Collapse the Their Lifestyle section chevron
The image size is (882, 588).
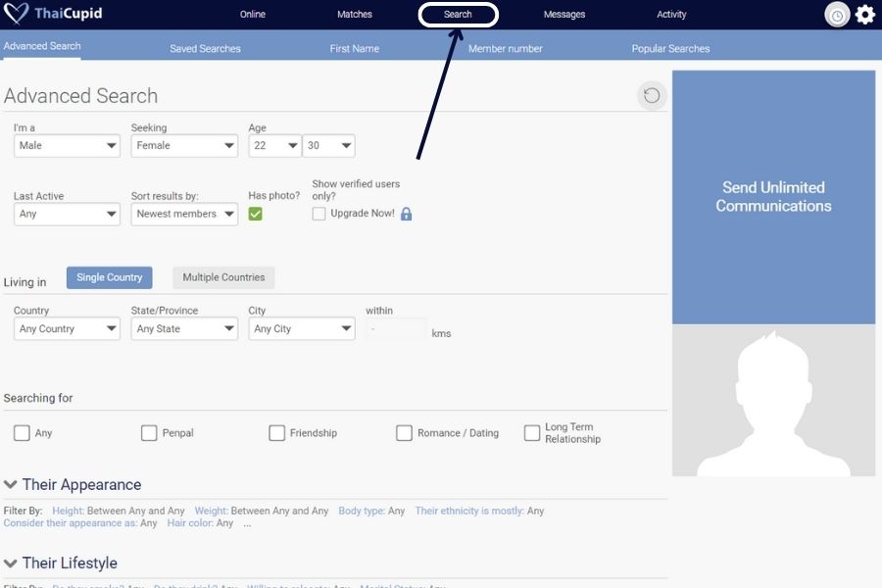click(x=11, y=563)
